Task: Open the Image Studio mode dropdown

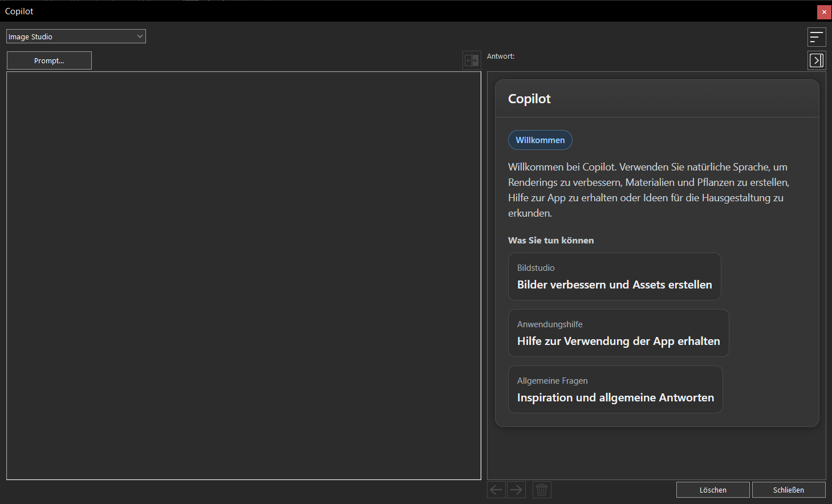Action: pyautogui.click(x=76, y=36)
